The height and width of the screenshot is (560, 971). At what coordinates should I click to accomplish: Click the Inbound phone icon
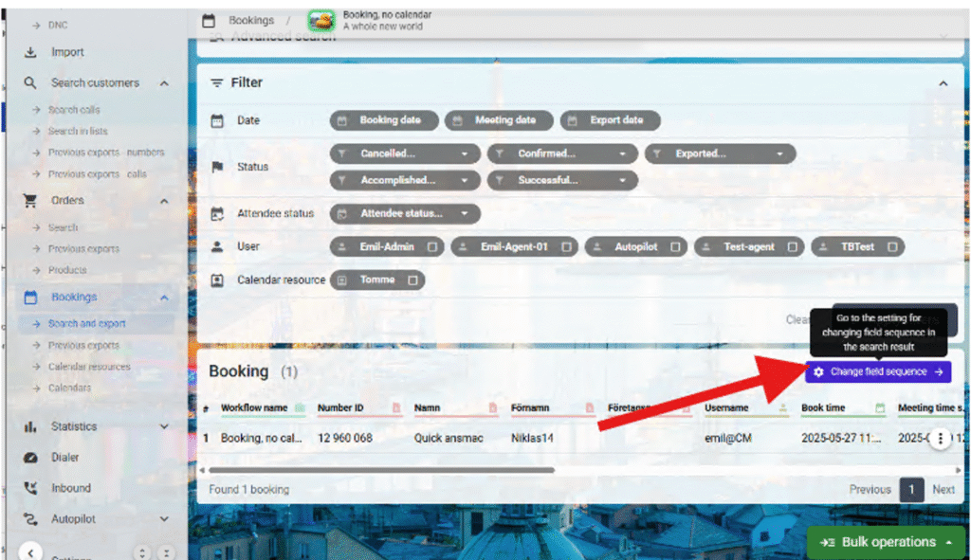click(x=31, y=488)
